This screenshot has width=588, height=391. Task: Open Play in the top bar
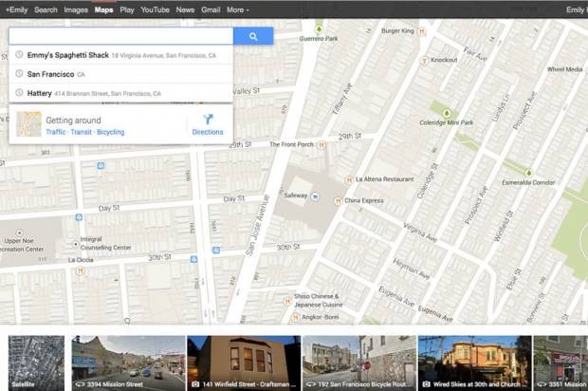point(127,10)
